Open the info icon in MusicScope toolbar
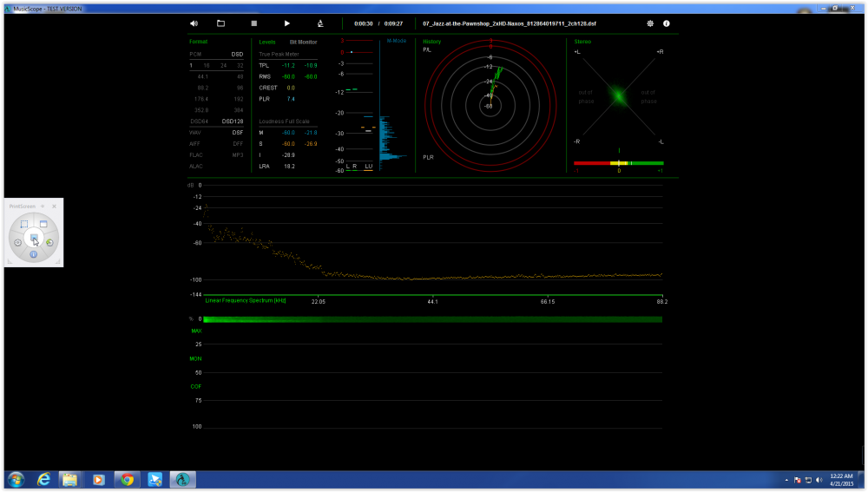This screenshot has width=868, height=492. [x=667, y=23]
